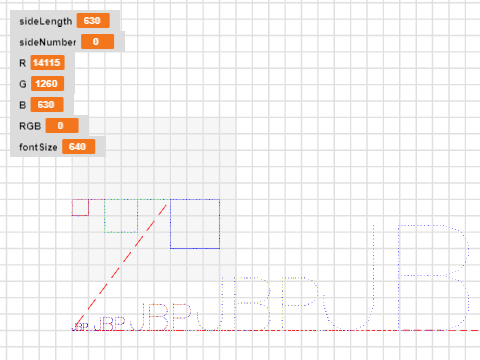Select the R variable value 14115

[47, 63]
